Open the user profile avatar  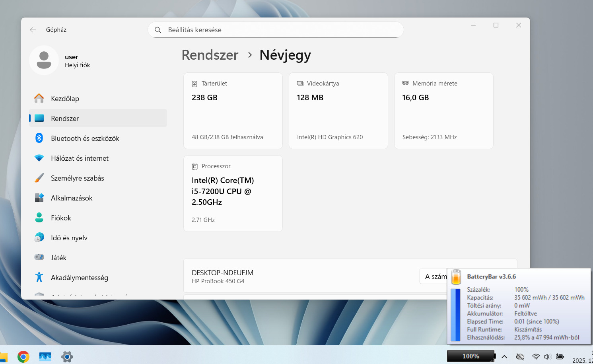pos(44,60)
